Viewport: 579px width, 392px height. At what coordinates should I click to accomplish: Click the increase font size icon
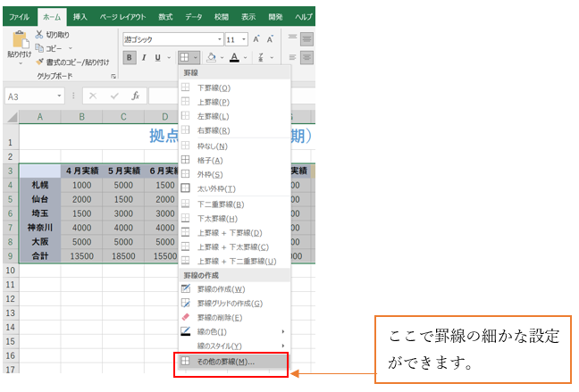(256, 39)
